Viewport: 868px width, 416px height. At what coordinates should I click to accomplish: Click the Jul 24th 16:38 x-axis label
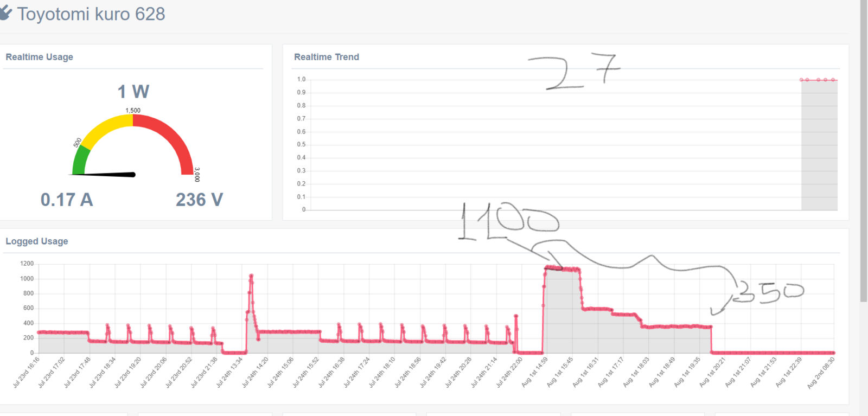tap(331, 372)
